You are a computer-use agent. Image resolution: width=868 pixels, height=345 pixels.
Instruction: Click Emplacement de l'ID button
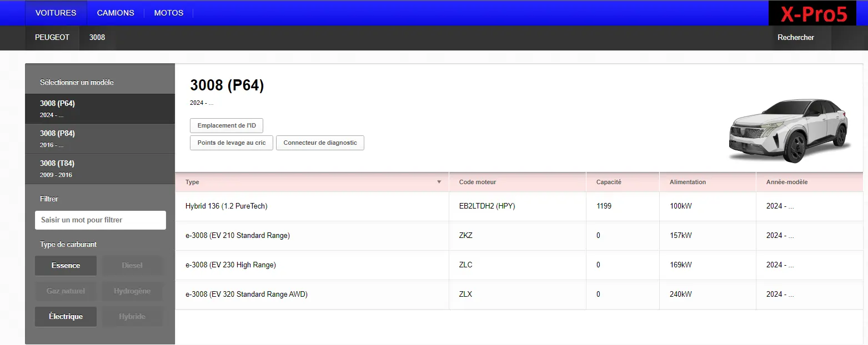tap(227, 126)
